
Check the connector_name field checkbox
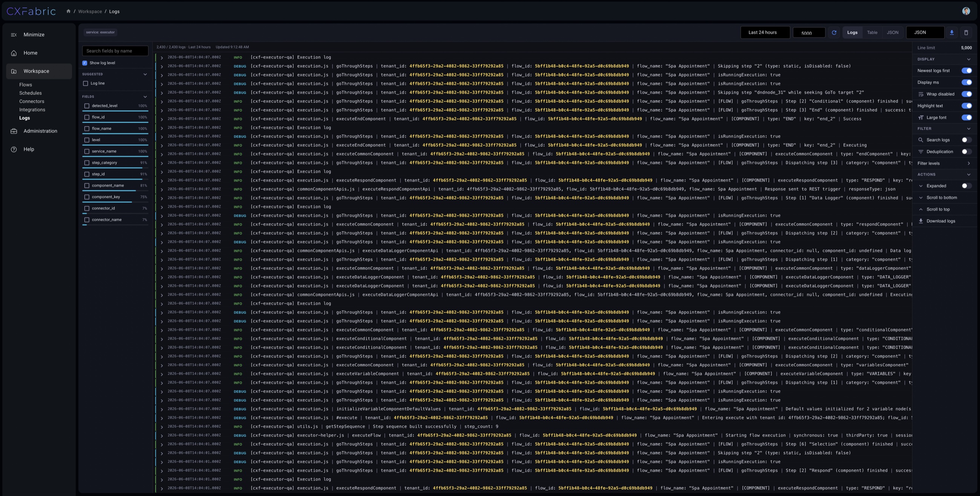[x=87, y=220]
